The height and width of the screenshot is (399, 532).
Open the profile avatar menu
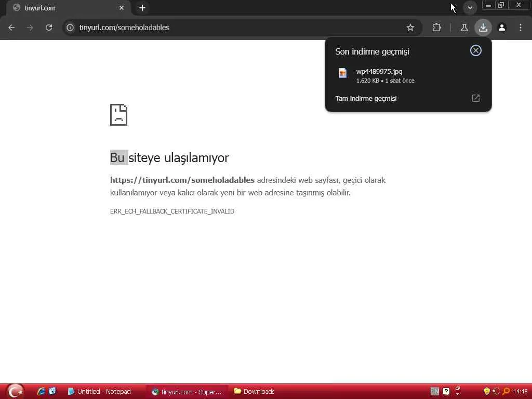pos(502,28)
